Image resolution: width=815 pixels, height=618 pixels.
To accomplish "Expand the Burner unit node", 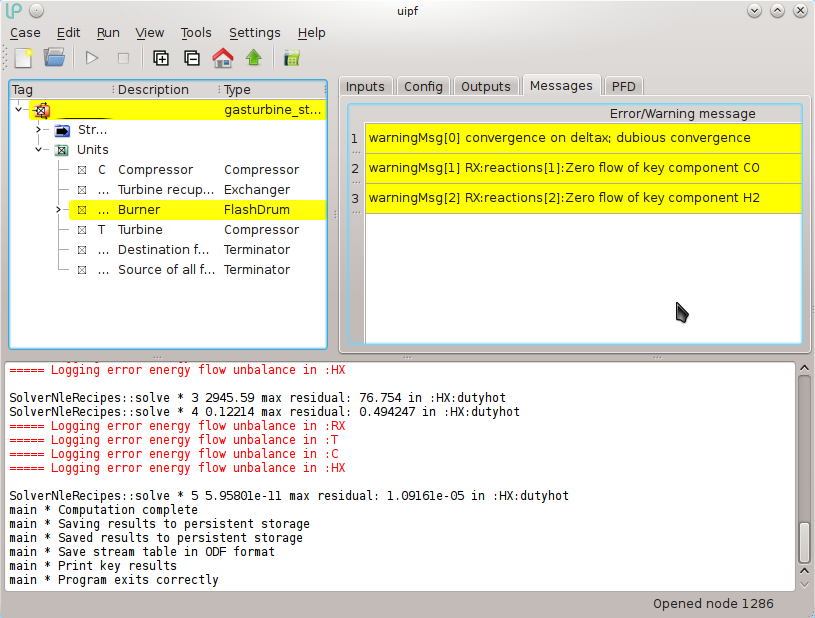I will 59,210.
